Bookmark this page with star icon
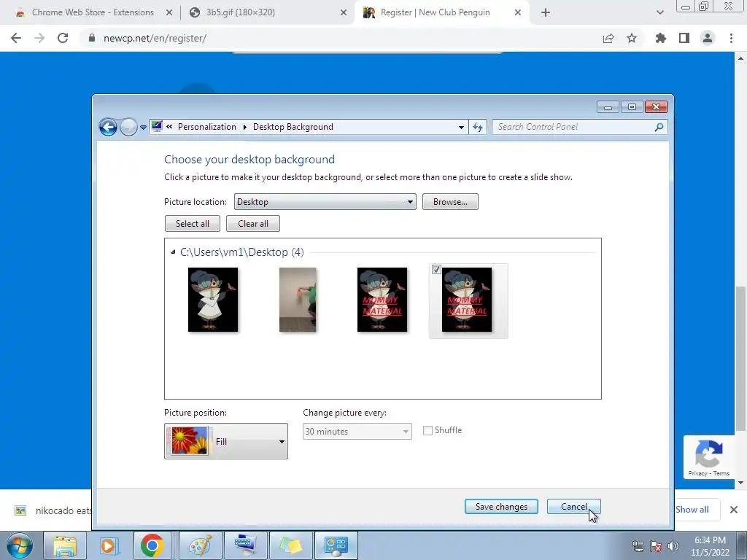 632,38
